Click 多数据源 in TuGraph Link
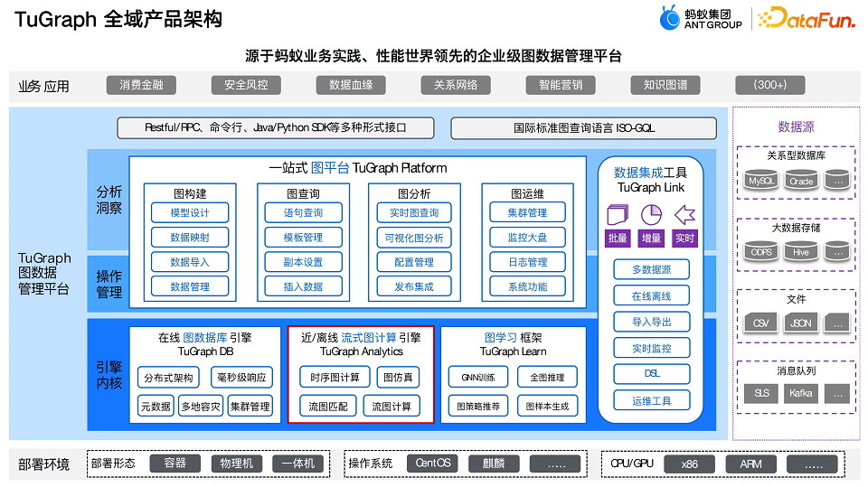This screenshot has width=868, height=487. 652,269
